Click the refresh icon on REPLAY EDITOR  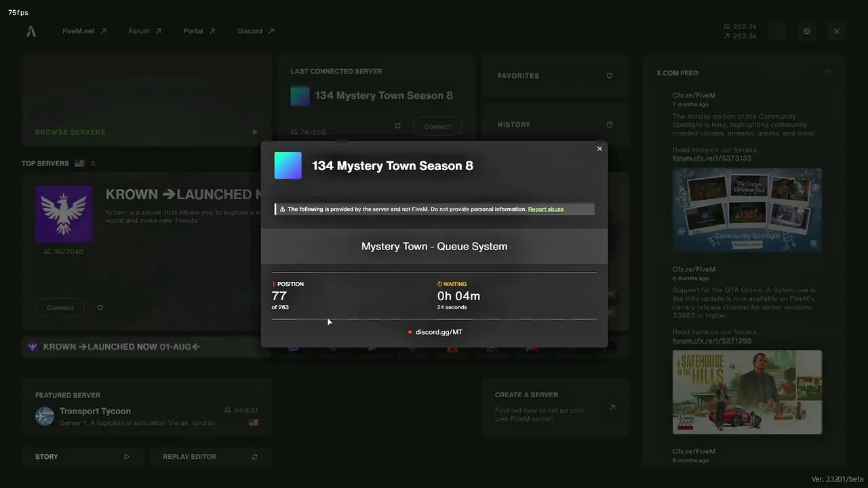click(x=255, y=457)
